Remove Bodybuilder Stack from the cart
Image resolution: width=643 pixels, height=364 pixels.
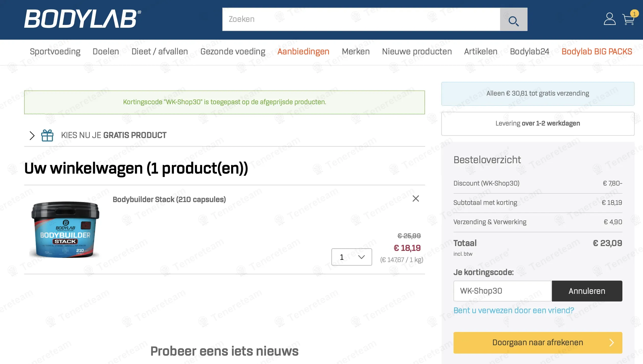tap(416, 199)
